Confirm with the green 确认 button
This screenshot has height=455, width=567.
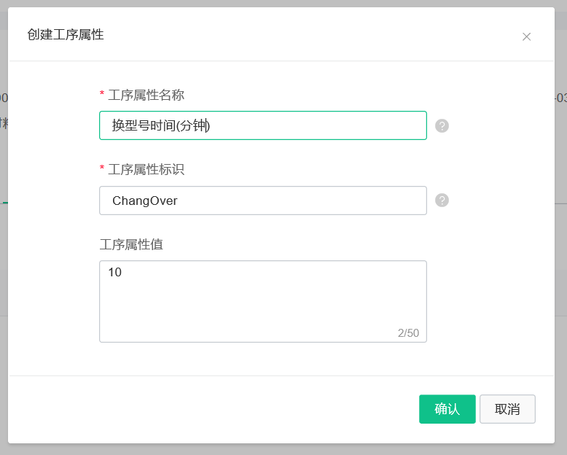click(x=447, y=409)
